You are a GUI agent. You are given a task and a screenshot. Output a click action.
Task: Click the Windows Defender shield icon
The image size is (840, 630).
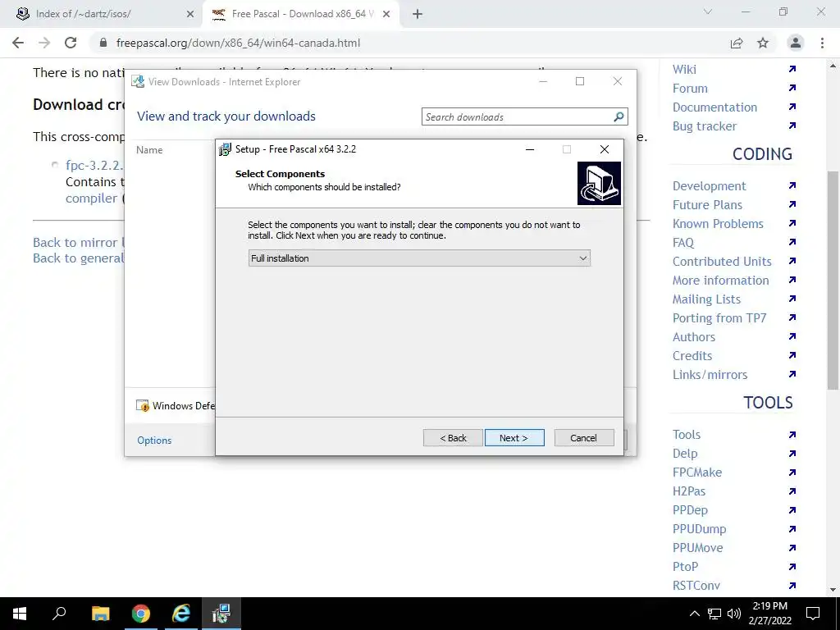(143, 405)
